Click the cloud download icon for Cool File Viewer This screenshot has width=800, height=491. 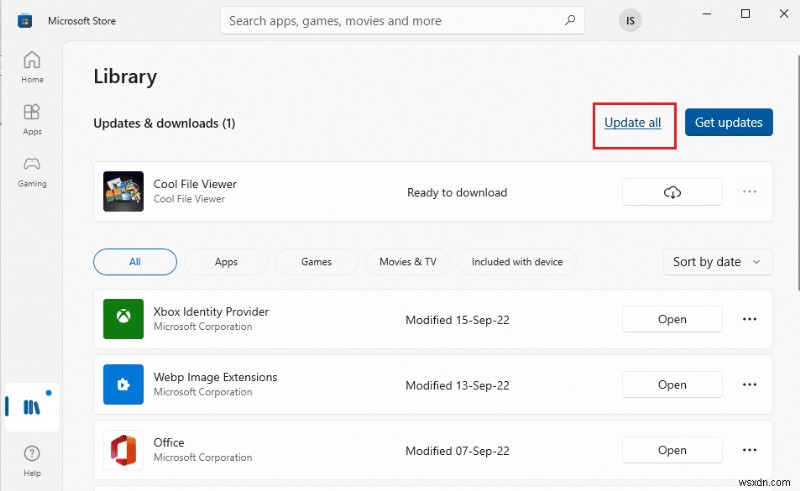coord(672,192)
